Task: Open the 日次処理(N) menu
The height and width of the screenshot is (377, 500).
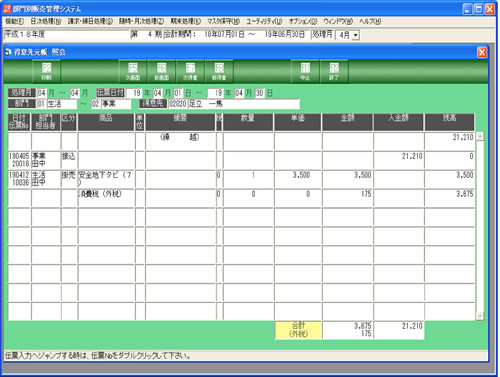Action: (46, 21)
